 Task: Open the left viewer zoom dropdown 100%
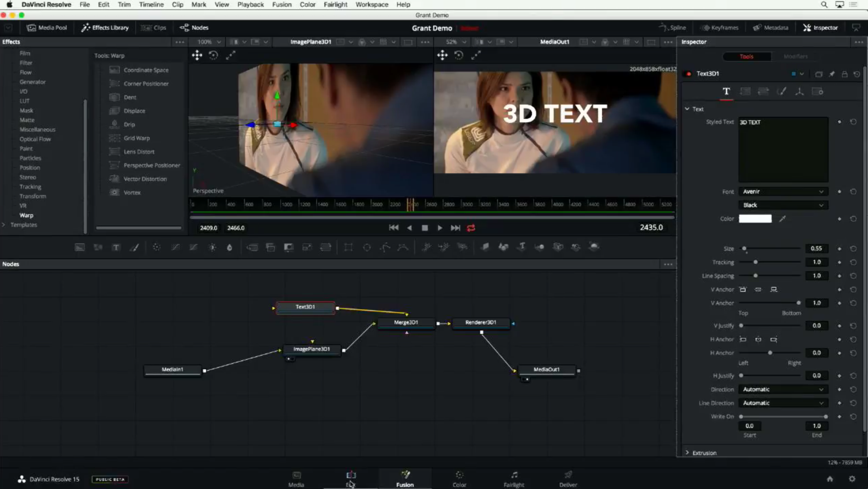tap(209, 42)
